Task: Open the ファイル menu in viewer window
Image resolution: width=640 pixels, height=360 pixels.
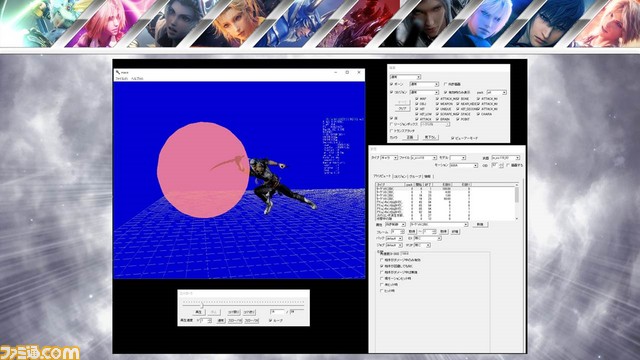Action: 121,78
